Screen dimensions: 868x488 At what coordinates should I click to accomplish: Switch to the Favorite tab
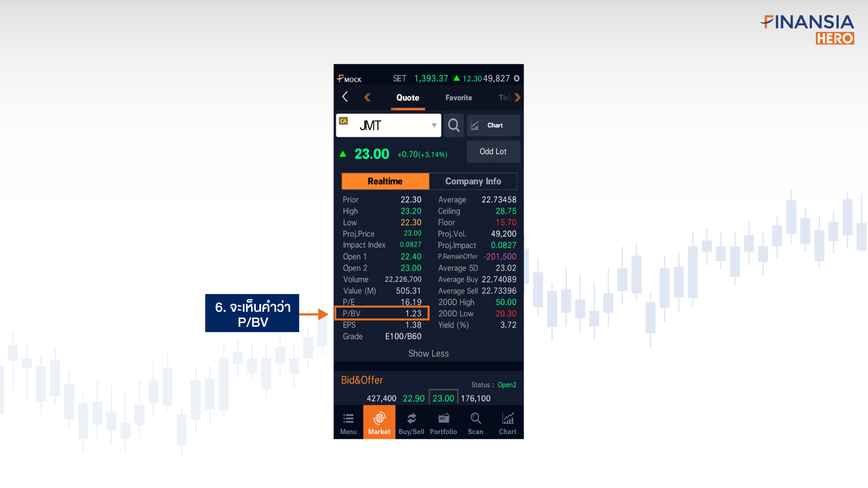(458, 98)
